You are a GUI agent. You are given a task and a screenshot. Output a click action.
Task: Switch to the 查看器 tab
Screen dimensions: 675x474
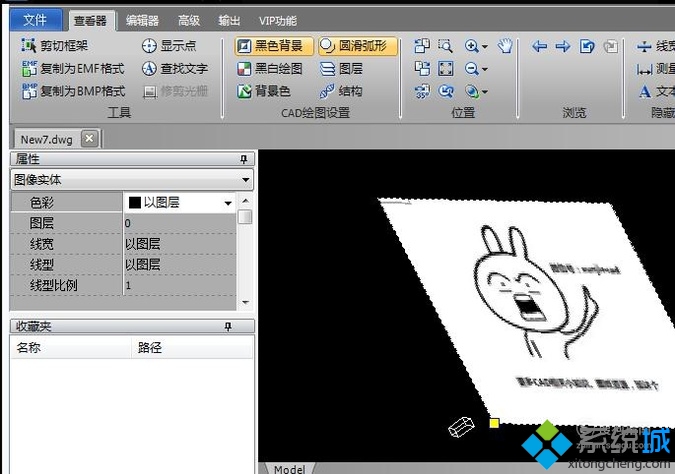coord(91,21)
